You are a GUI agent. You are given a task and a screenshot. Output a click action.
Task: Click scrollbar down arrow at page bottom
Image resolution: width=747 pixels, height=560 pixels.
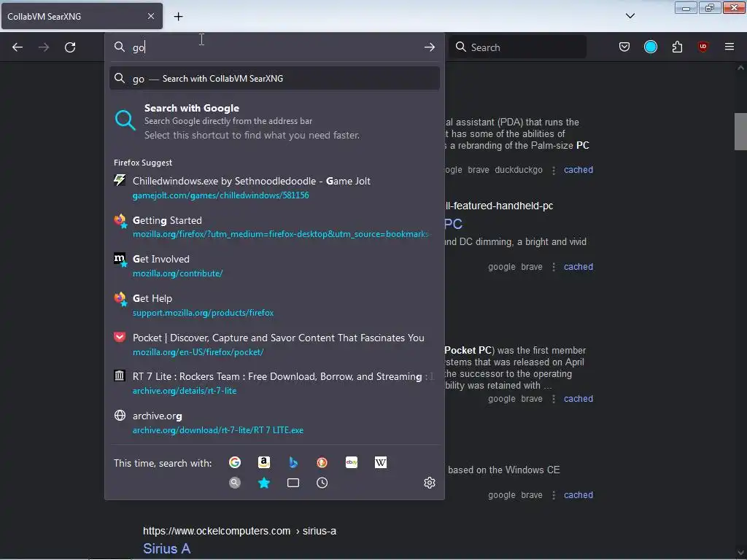click(x=740, y=553)
